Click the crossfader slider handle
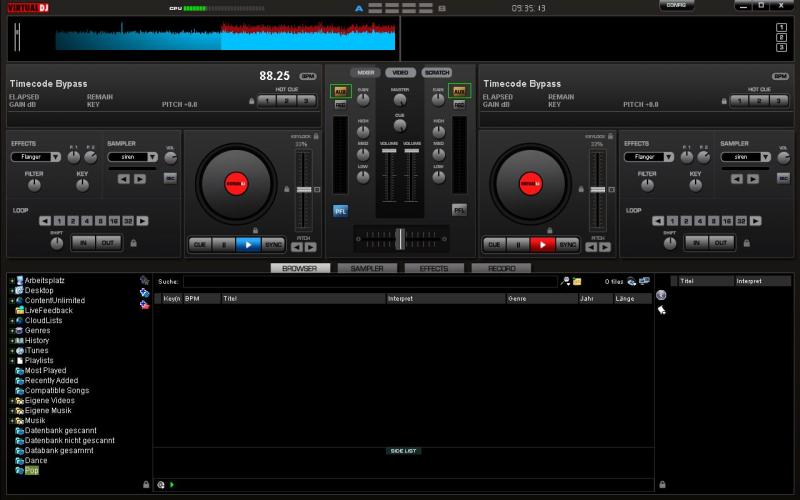 coord(400,237)
